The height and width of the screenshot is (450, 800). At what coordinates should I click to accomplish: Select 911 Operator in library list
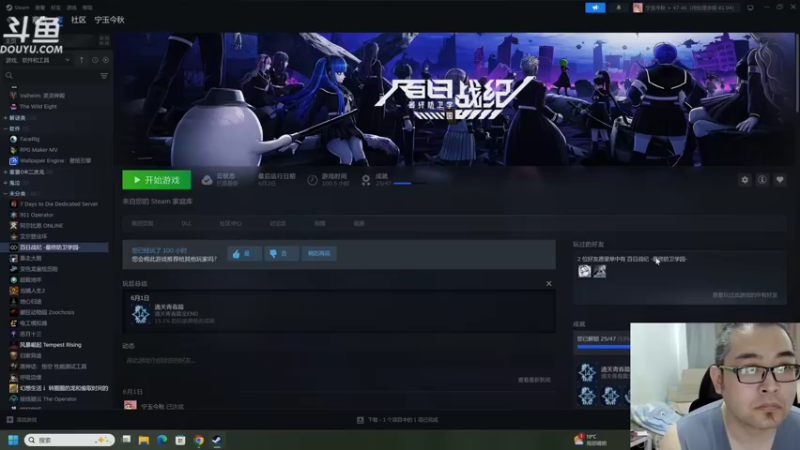pyautogui.click(x=36, y=215)
